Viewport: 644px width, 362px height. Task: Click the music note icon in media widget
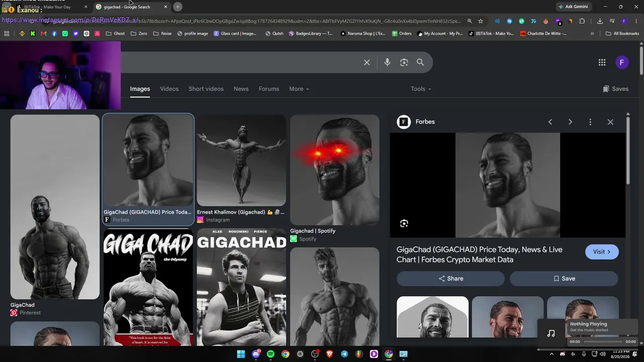[551, 333]
